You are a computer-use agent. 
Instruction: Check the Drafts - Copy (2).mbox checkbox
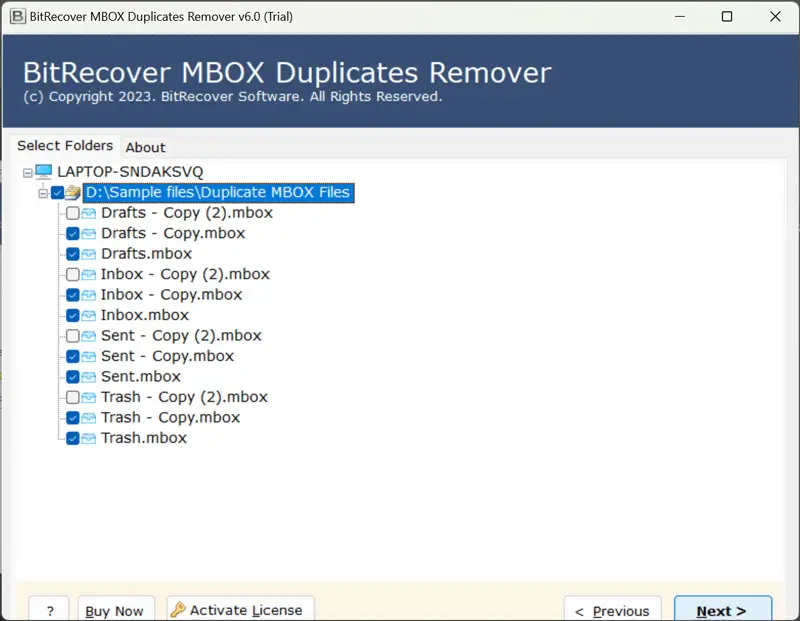click(x=73, y=213)
